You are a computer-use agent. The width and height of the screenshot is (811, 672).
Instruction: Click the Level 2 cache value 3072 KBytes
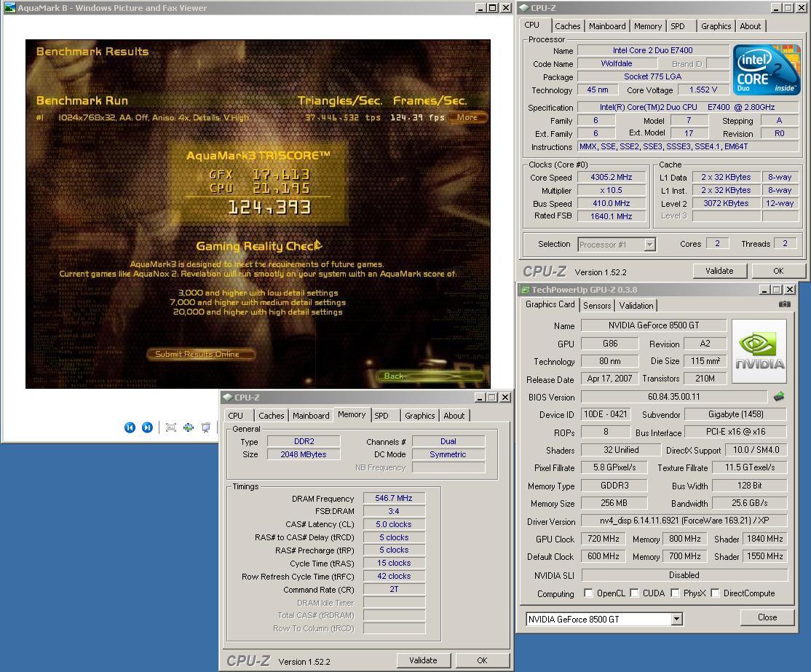[x=726, y=203]
